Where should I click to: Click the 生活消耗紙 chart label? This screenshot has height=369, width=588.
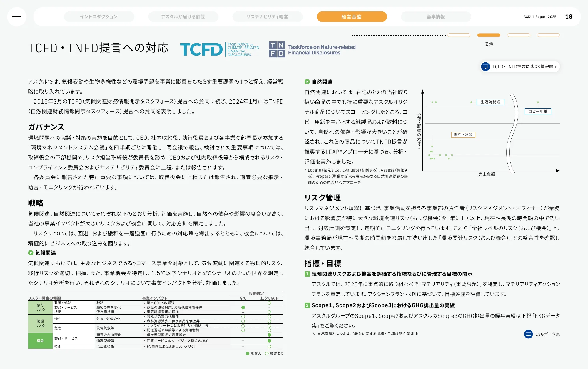click(x=490, y=102)
